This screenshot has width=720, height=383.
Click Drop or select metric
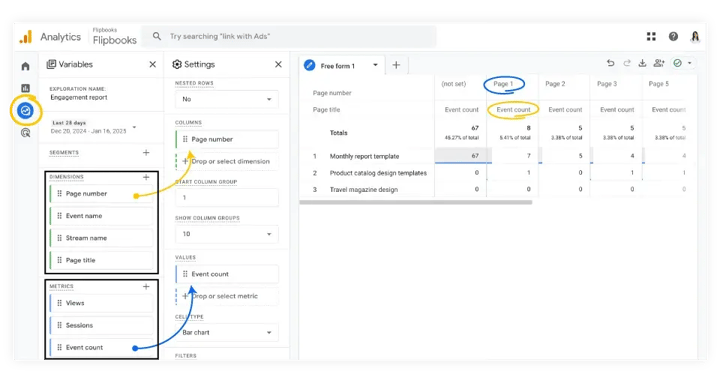pyautogui.click(x=227, y=296)
